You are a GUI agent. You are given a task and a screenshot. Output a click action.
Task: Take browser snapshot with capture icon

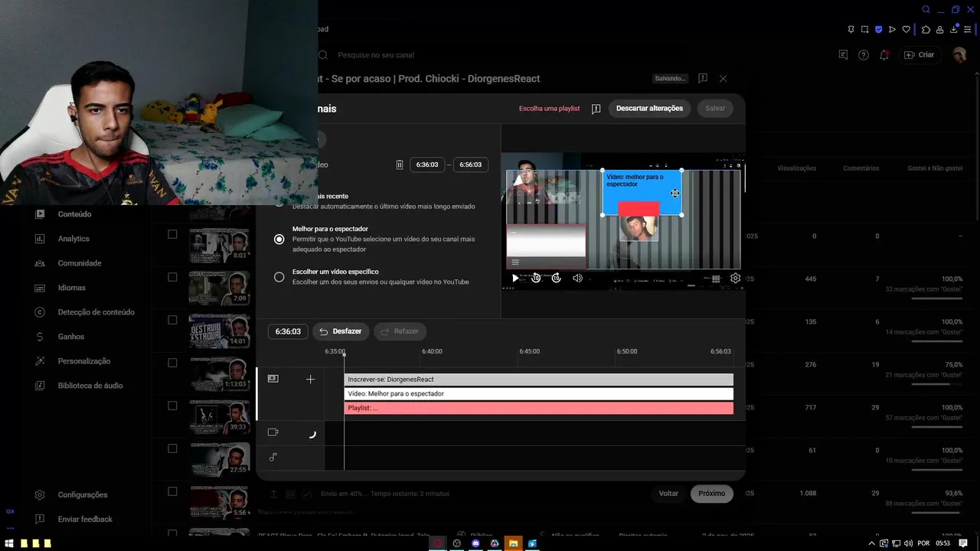(x=864, y=30)
